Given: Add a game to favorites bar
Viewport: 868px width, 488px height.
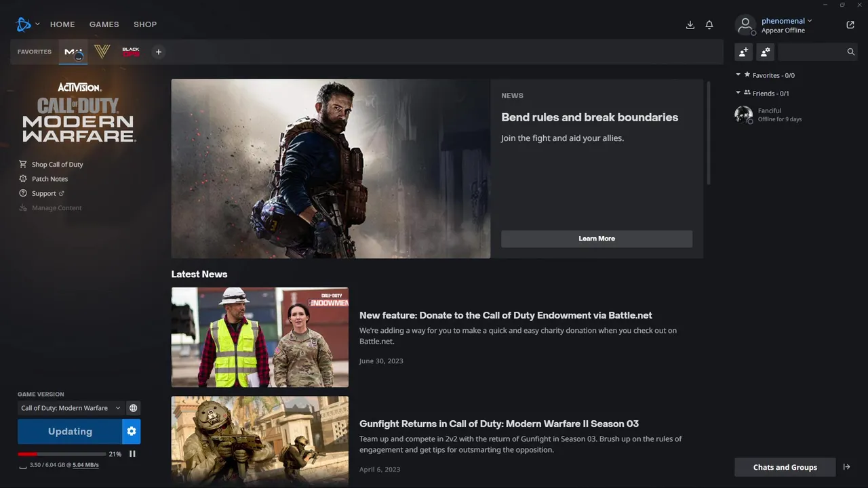Looking at the screenshot, I should pos(158,52).
